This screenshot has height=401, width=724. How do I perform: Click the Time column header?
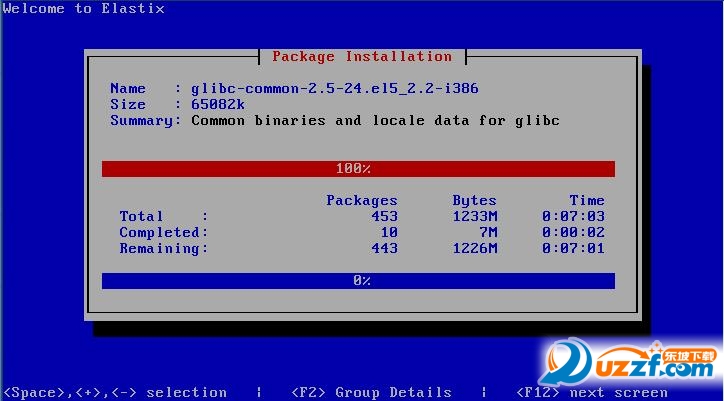587,200
